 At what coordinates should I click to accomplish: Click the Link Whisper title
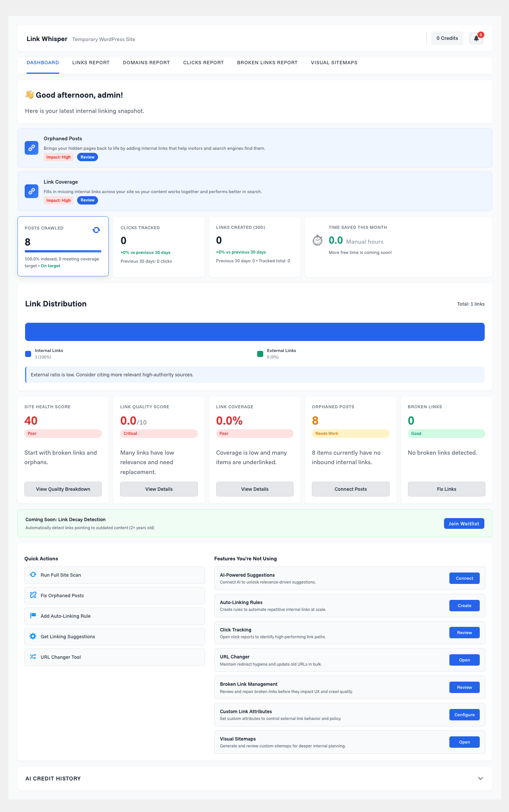click(47, 39)
